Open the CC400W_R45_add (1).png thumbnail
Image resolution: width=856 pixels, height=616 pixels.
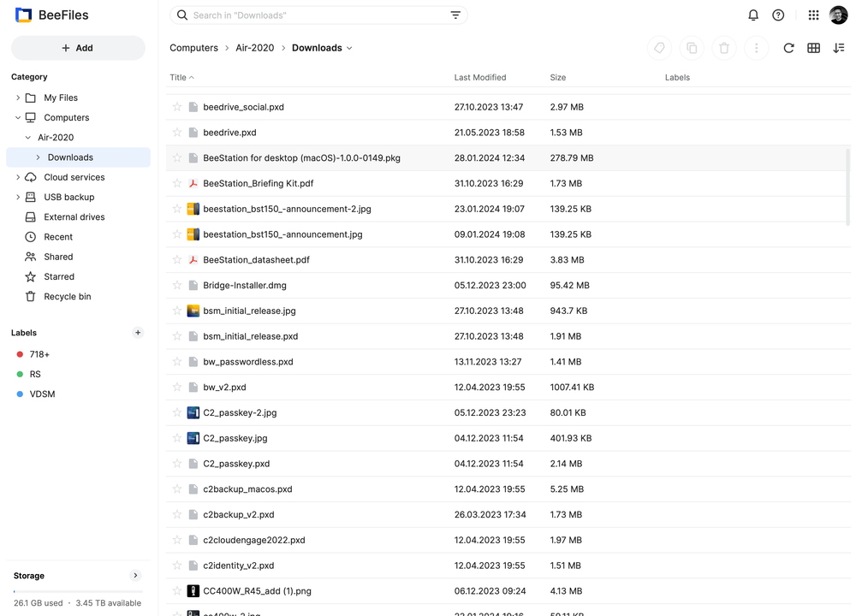(x=193, y=591)
